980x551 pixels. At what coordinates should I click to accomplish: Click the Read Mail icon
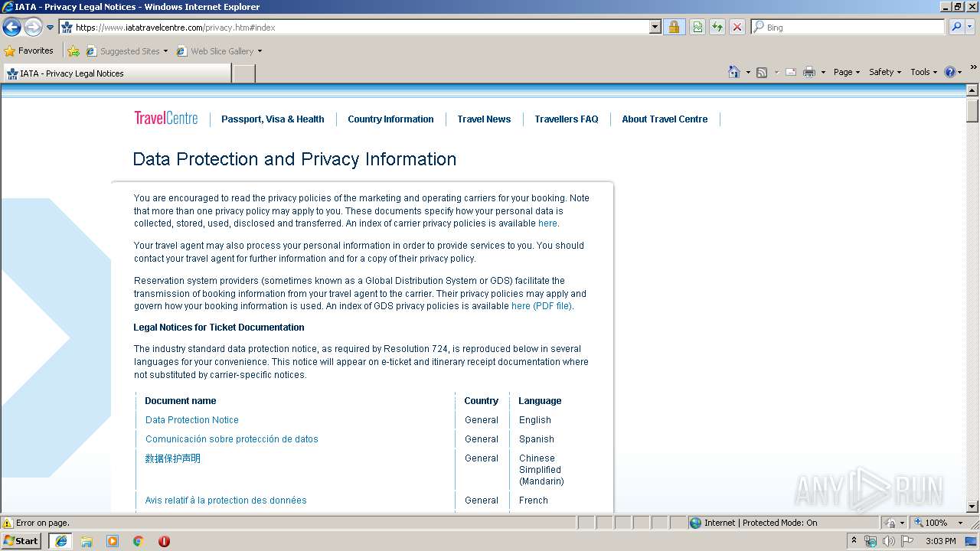pos(791,72)
